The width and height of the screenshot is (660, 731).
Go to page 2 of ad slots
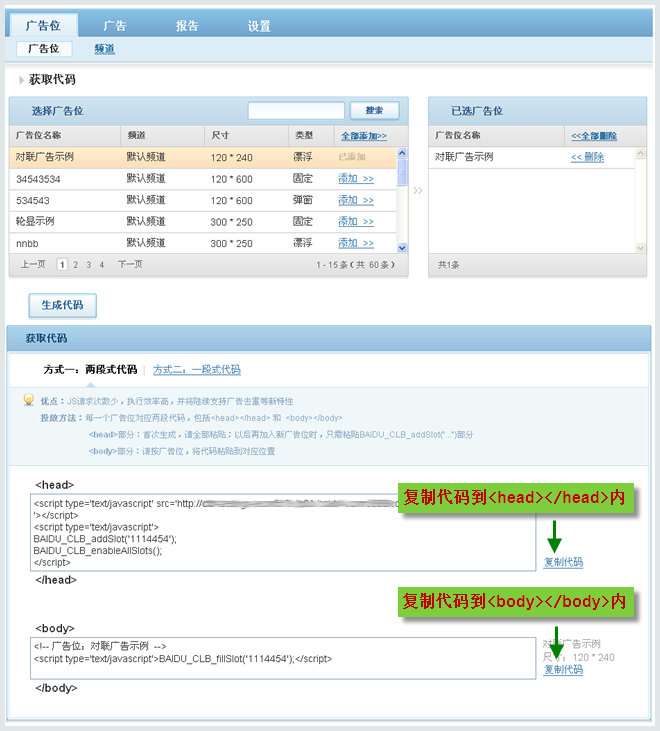(76, 265)
